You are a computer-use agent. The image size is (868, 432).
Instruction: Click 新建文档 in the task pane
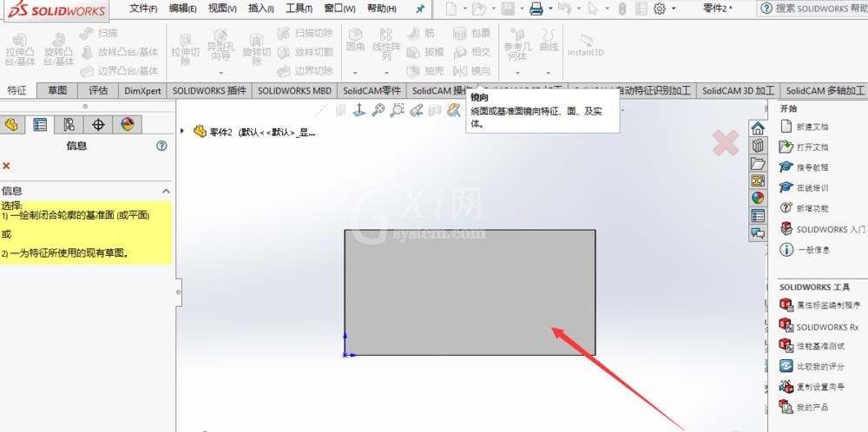805,127
